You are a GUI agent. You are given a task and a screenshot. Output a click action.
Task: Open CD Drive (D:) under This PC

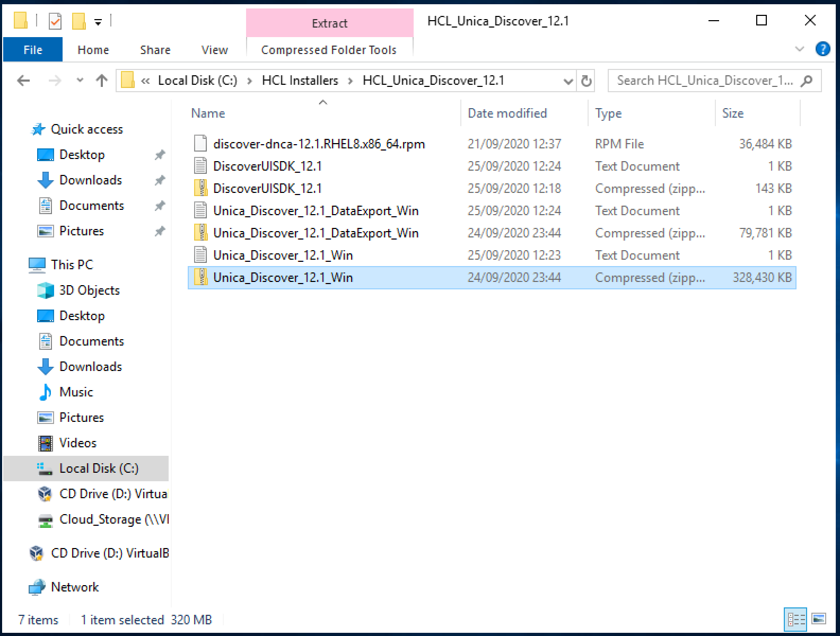(x=113, y=494)
